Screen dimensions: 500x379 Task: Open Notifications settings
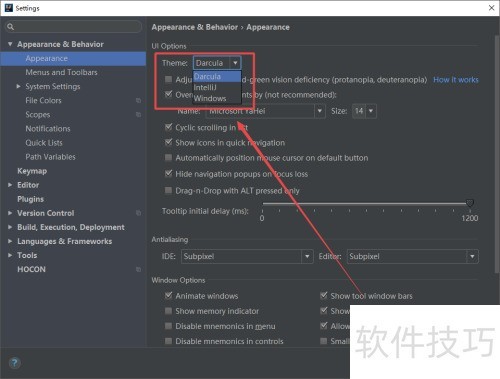coord(48,129)
